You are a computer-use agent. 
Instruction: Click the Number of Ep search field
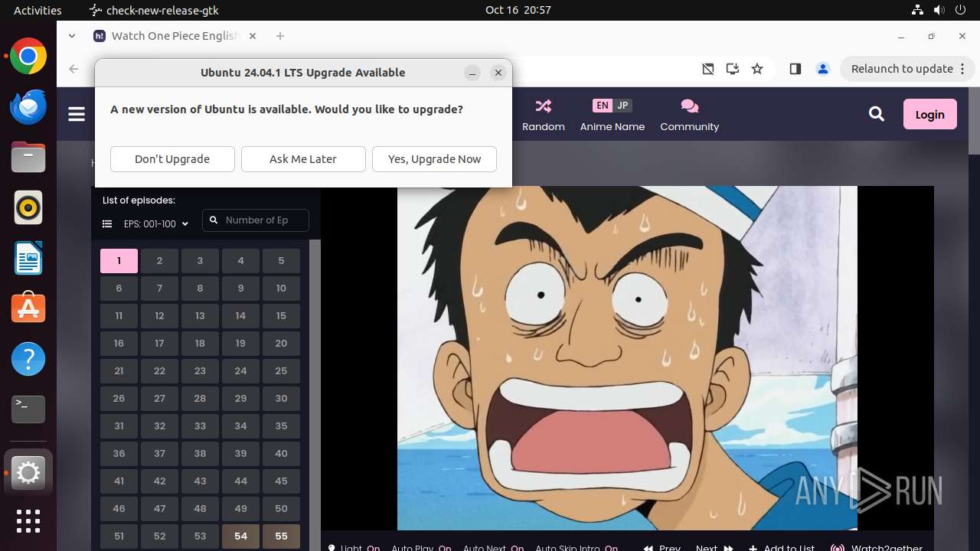coord(256,220)
